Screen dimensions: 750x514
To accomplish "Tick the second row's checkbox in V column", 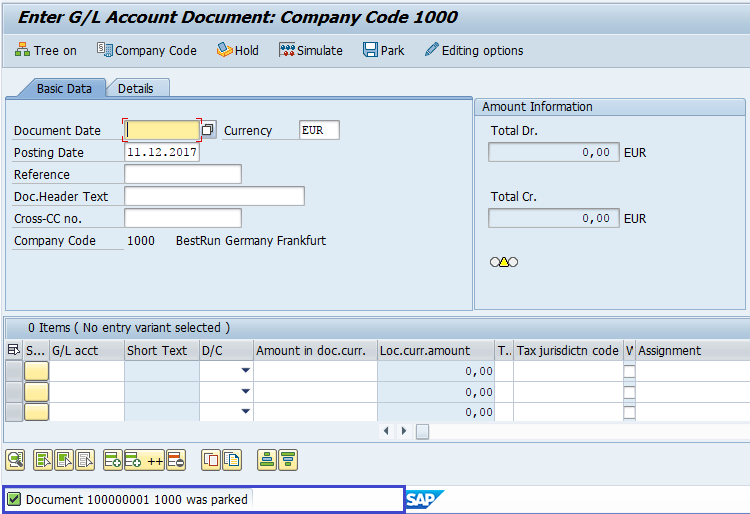I will (629, 391).
